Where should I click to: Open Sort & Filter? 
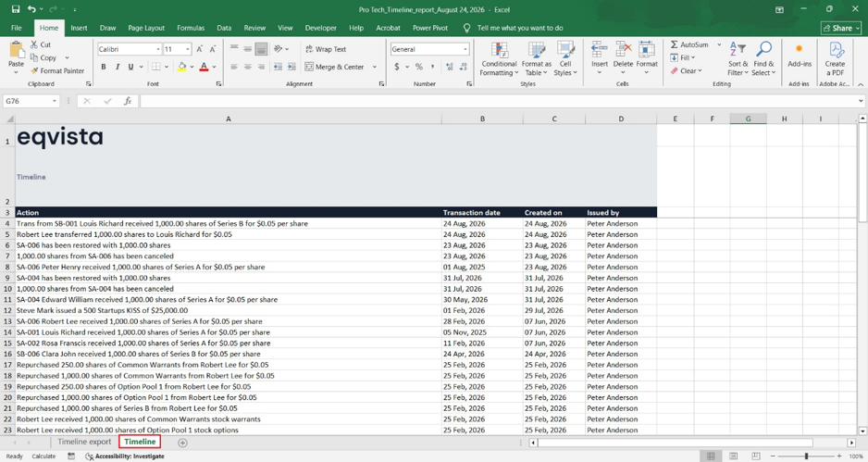(738, 58)
